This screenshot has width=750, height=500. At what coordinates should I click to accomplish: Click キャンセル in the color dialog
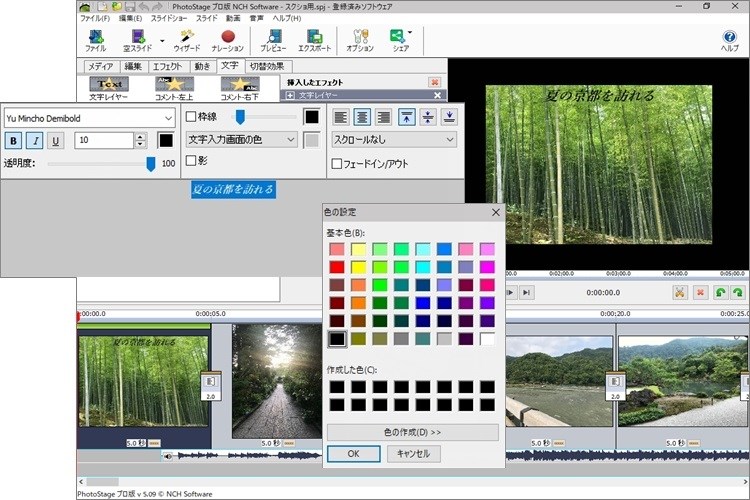(413, 454)
